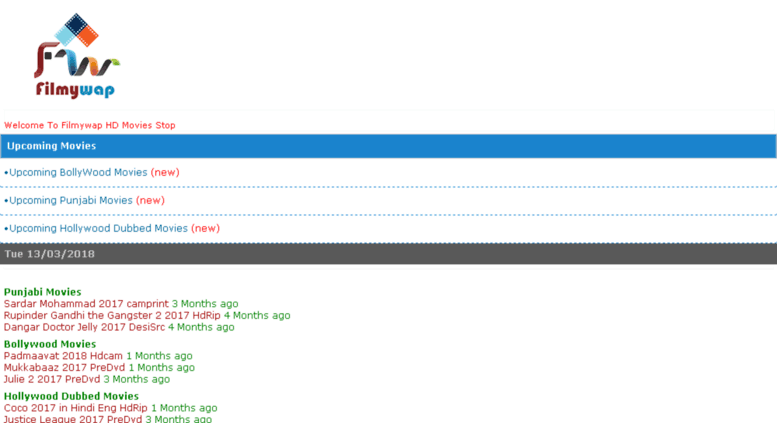The width and height of the screenshot is (777, 423).
Task: Click '1 Months ago' beside Mukkabaaz
Action: tap(162, 368)
